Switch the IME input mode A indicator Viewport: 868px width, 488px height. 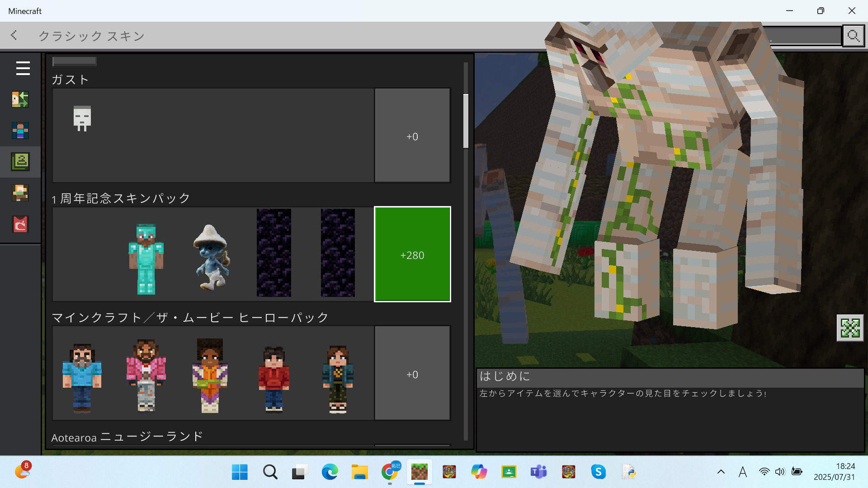(x=742, y=472)
